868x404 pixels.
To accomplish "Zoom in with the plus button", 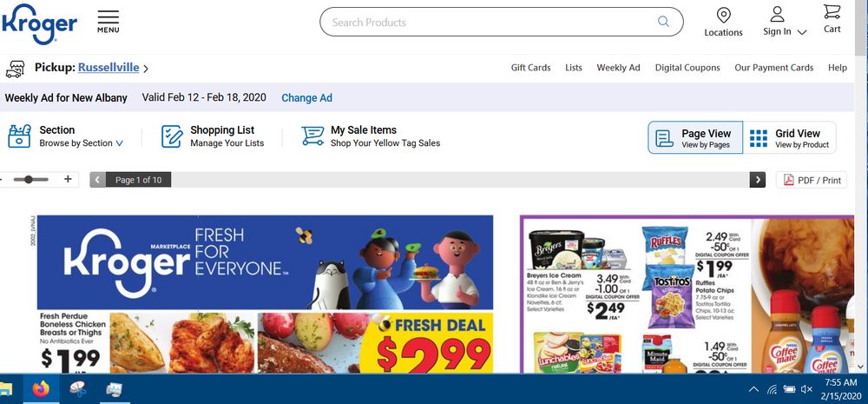I will tap(68, 179).
